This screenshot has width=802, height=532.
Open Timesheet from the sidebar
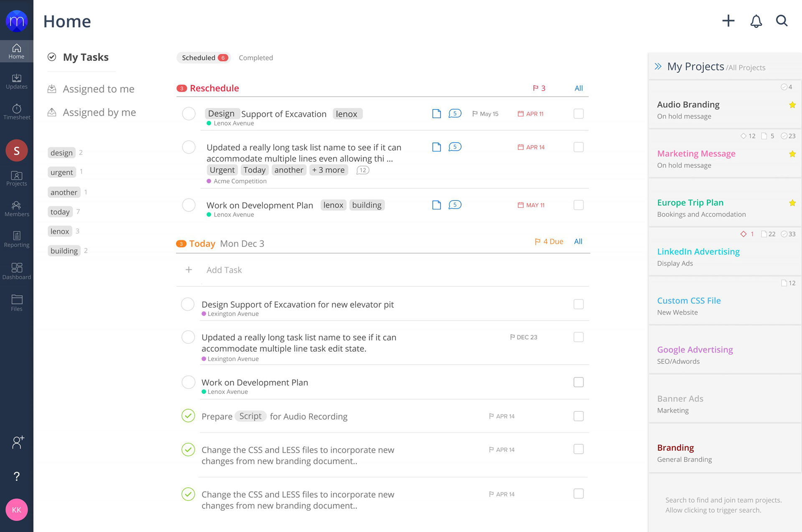pyautogui.click(x=17, y=112)
